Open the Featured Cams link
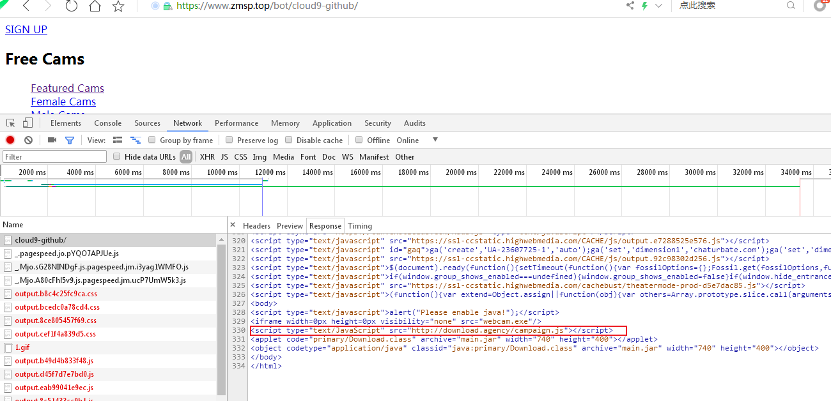This screenshot has height=402, width=832. [67, 88]
